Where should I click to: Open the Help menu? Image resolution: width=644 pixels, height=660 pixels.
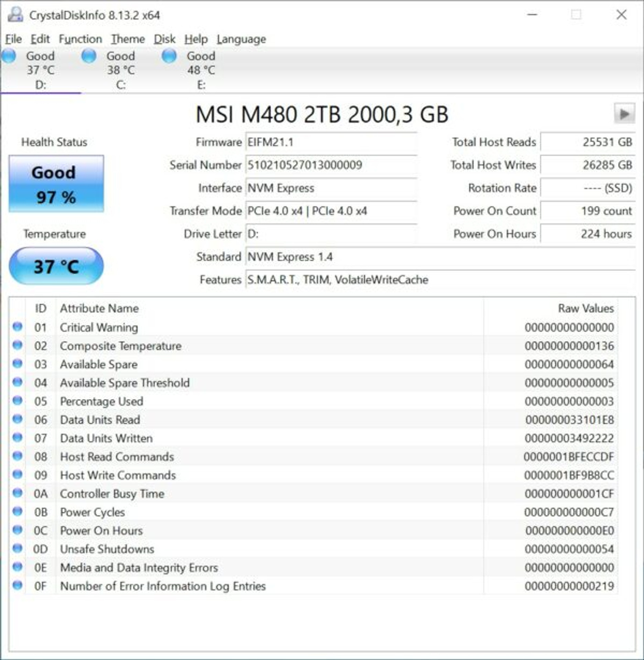pyautogui.click(x=196, y=39)
